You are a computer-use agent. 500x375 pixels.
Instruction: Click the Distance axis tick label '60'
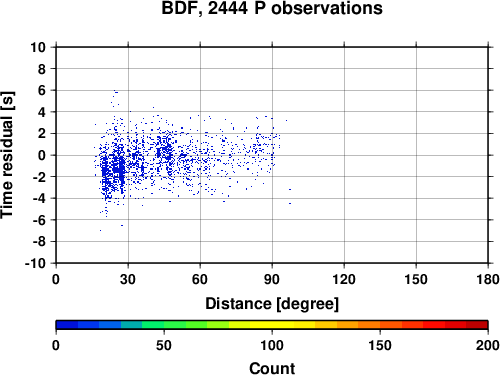(200, 279)
